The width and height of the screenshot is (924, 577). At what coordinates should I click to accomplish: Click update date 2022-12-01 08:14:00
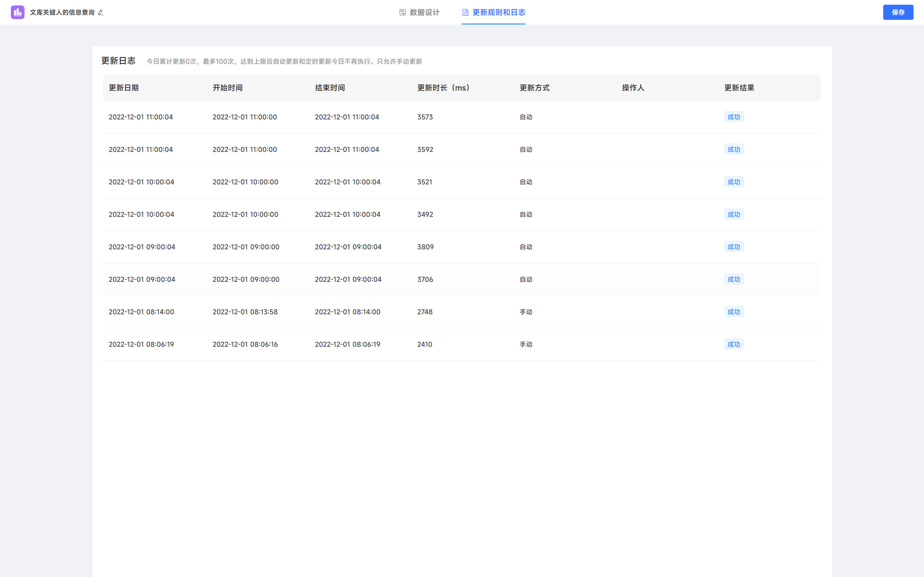(x=141, y=311)
